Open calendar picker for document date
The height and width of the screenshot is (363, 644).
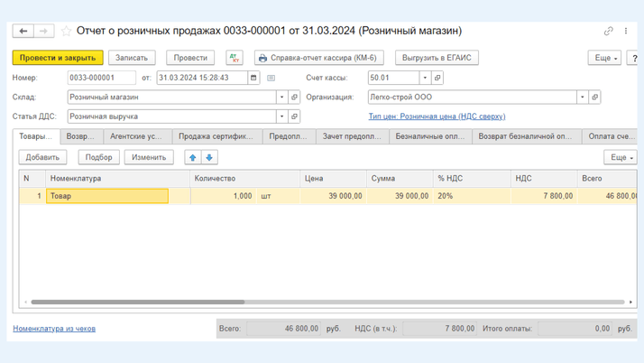[253, 78]
